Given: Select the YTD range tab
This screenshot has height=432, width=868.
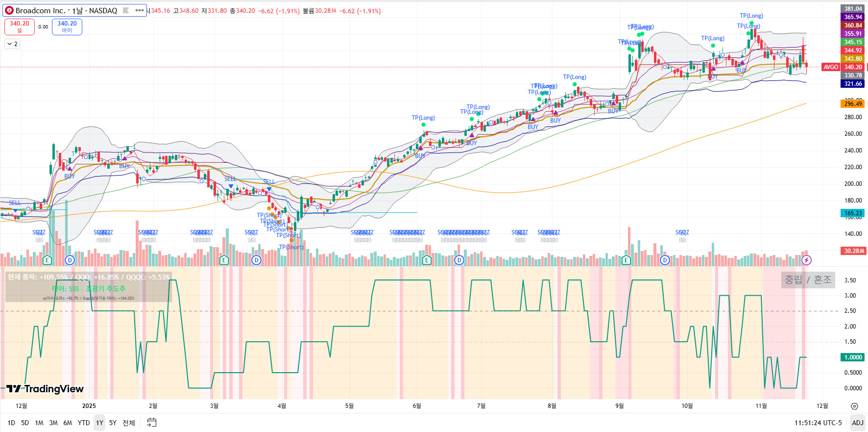Looking at the screenshot, I should click(x=84, y=423).
